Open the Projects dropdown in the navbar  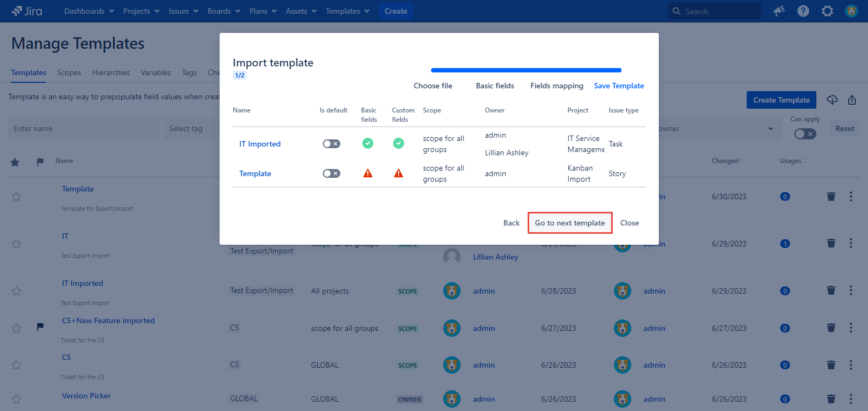[141, 11]
